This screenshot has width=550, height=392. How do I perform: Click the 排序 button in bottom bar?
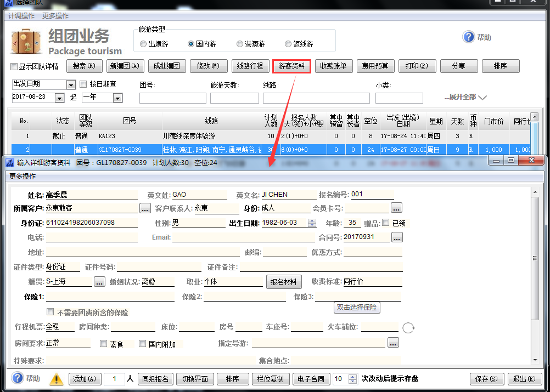pyautogui.click(x=233, y=379)
